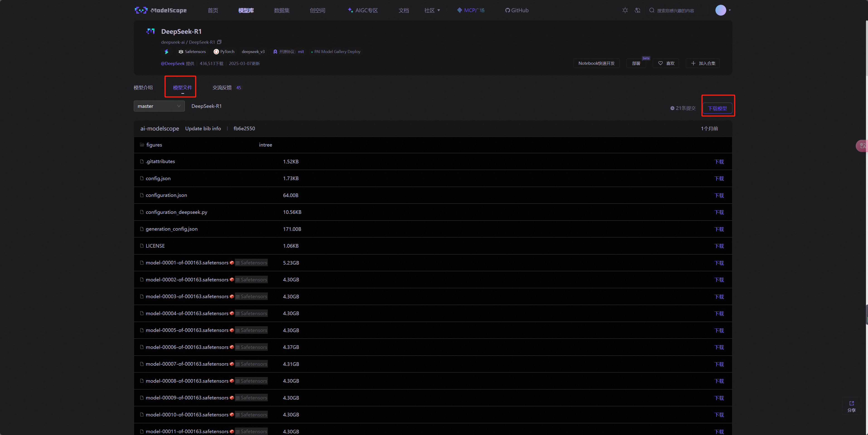Switch language with the 中/En icon
The height and width of the screenshot is (435, 868).
pos(637,10)
